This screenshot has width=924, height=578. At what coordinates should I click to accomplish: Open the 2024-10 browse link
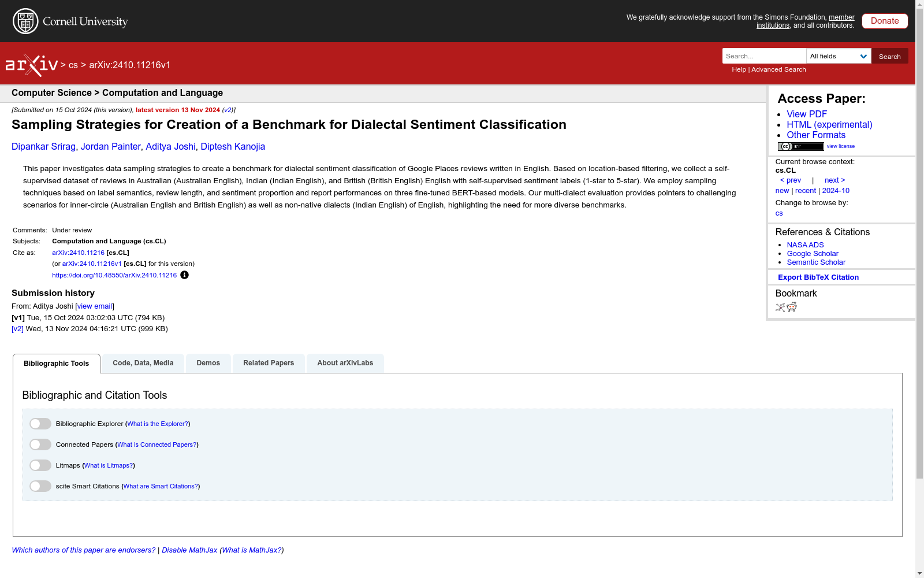(x=836, y=191)
